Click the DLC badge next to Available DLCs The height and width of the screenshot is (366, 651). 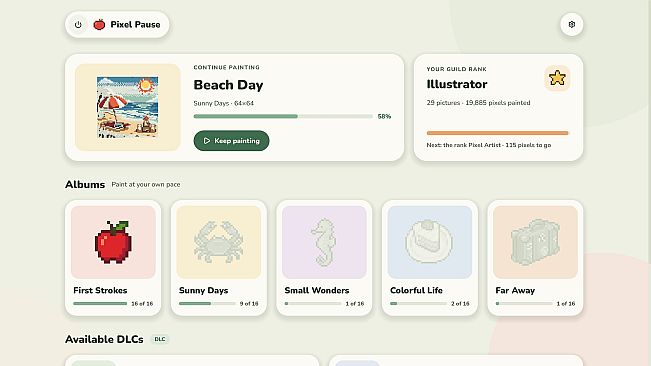(x=160, y=339)
